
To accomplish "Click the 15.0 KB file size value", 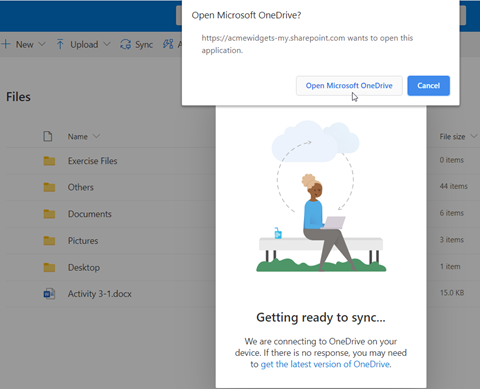I will point(452,293).
